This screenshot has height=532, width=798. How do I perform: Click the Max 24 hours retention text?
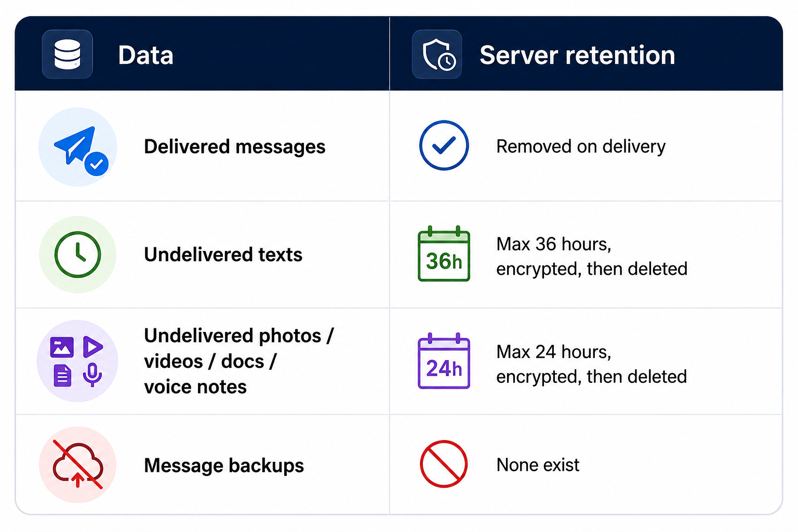coord(592,364)
